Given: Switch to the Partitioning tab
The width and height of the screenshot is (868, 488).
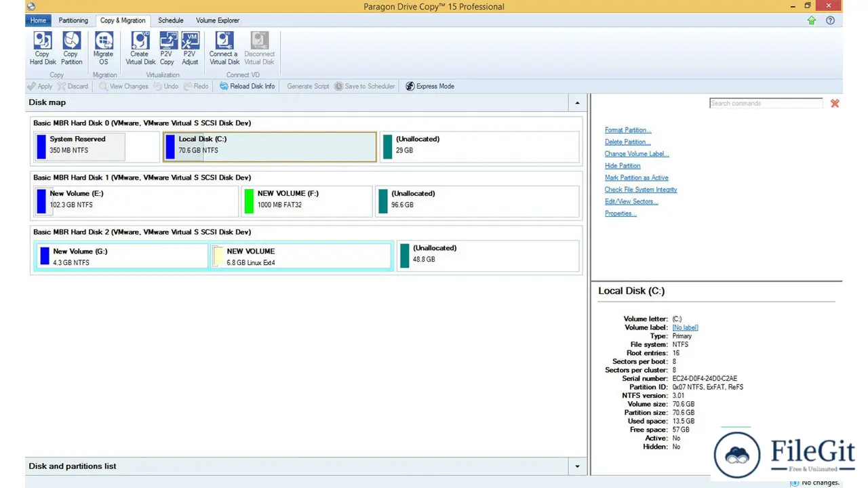Looking at the screenshot, I should 73,20.
